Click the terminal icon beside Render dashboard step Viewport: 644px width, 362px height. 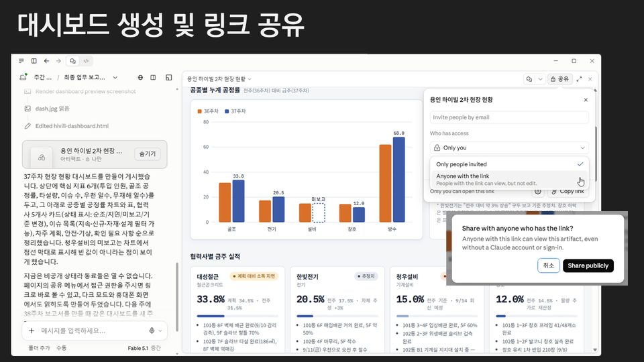click(x=28, y=91)
